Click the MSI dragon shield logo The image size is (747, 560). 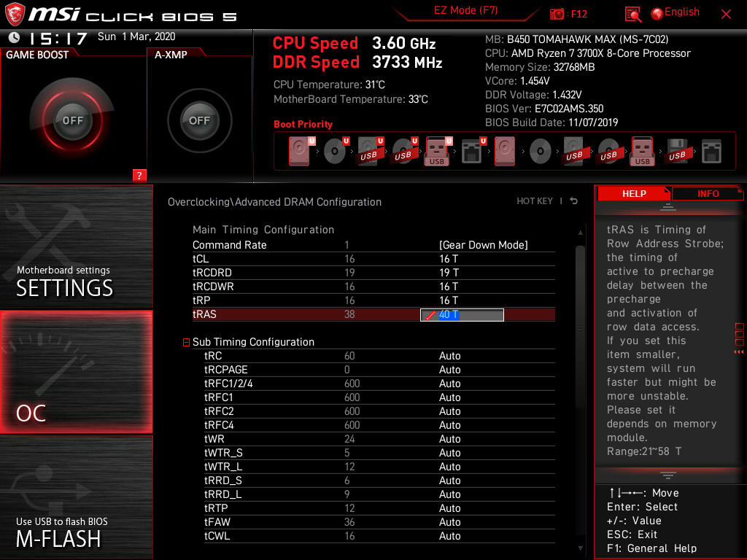(15, 14)
